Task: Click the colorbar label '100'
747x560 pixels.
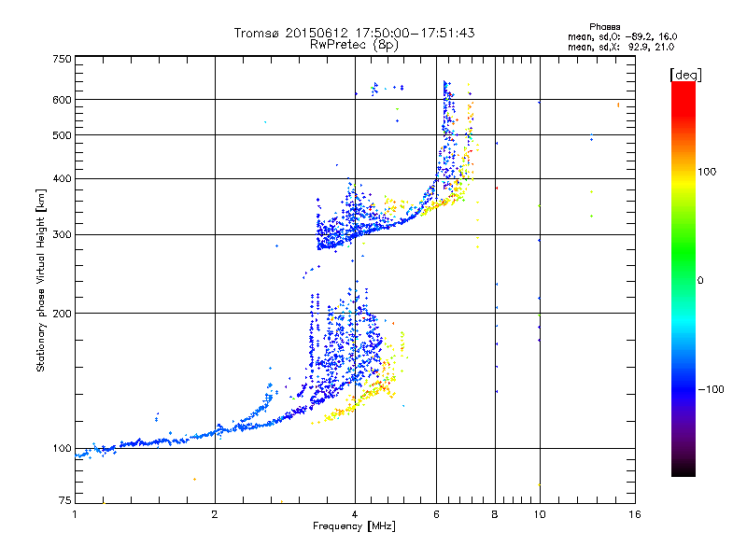Action: (x=707, y=172)
